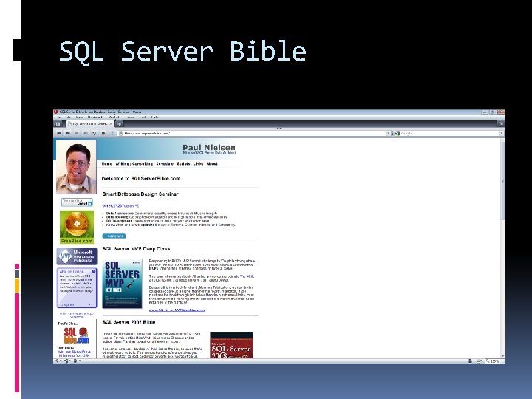This screenshot has width=532, height=399.
Task: Click the Welcome to SQLServerBible.com heading
Action: pos(141,179)
